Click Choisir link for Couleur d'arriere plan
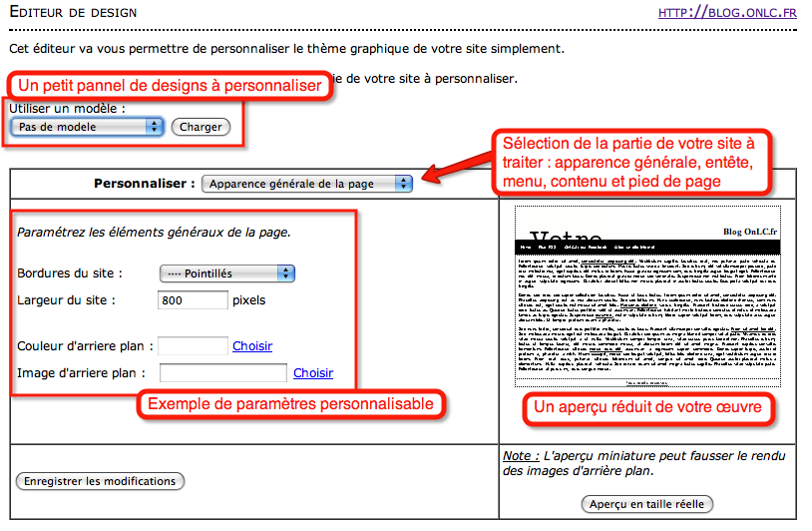The width and height of the screenshot is (812, 531). 252,346
